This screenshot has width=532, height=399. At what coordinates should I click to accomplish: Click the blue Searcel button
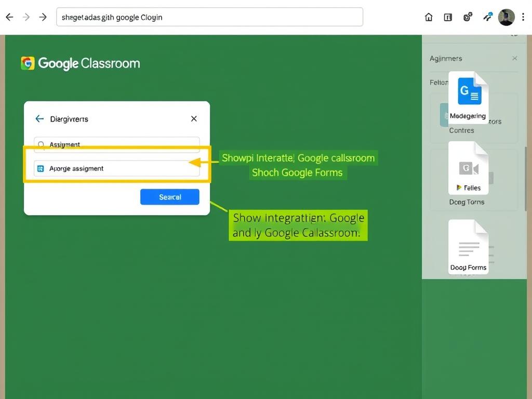click(x=170, y=197)
